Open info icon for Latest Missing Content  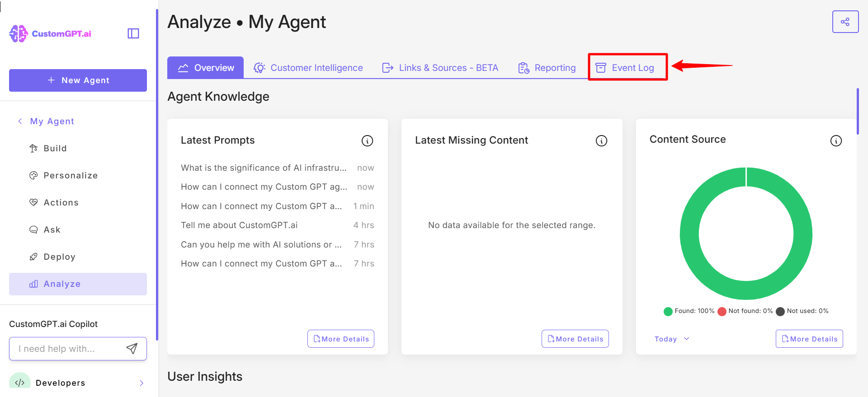pos(601,141)
